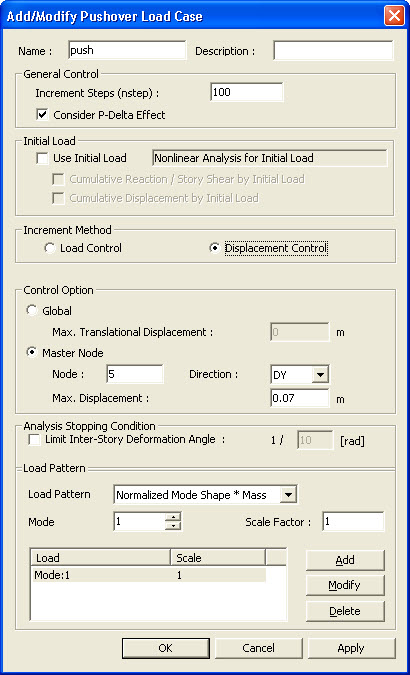Select the Global control option
This screenshot has height=675, width=410.
click(32, 310)
